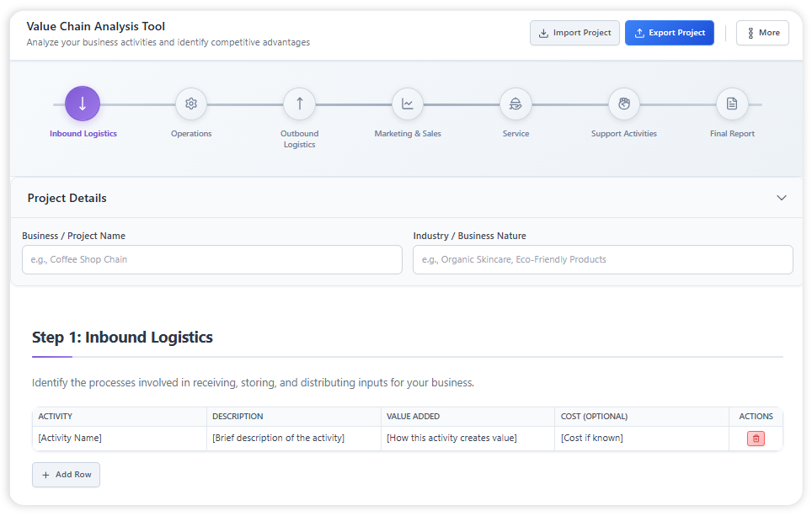
Task: Edit the [Cost if known] cell
Action: coord(641,439)
